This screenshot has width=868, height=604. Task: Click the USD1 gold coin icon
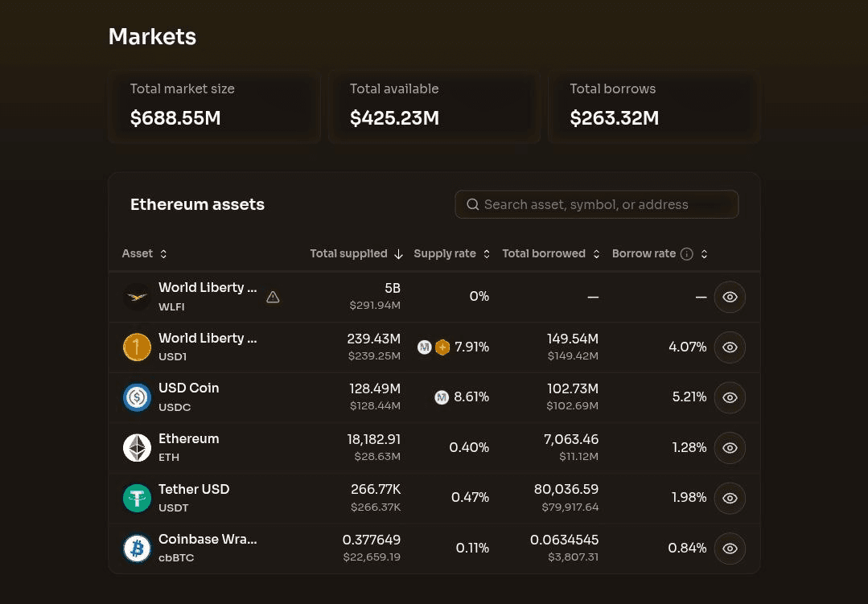click(137, 347)
